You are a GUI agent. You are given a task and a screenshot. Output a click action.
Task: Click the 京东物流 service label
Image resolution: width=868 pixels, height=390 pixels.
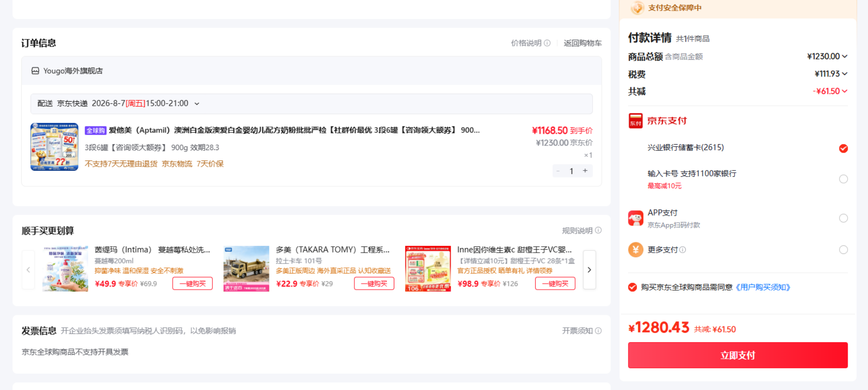[177, 164]
